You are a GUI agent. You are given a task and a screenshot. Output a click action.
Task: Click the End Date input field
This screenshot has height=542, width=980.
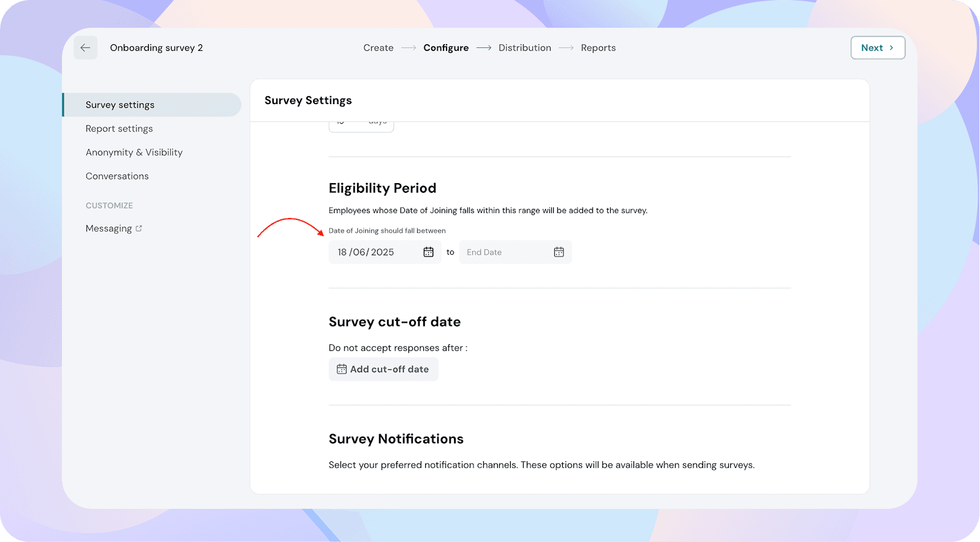click(516, 252)
